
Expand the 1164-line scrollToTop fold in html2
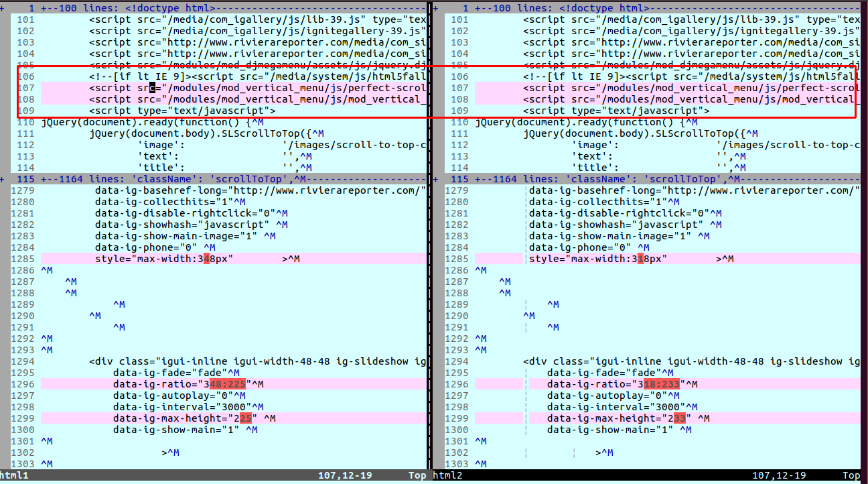pyautogui.click(x=668, y=179)
